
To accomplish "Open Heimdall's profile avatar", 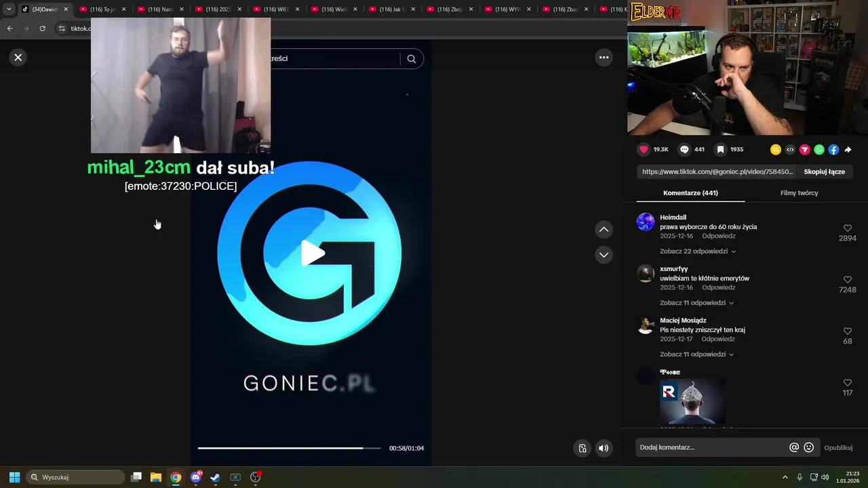I will [646, 222].
